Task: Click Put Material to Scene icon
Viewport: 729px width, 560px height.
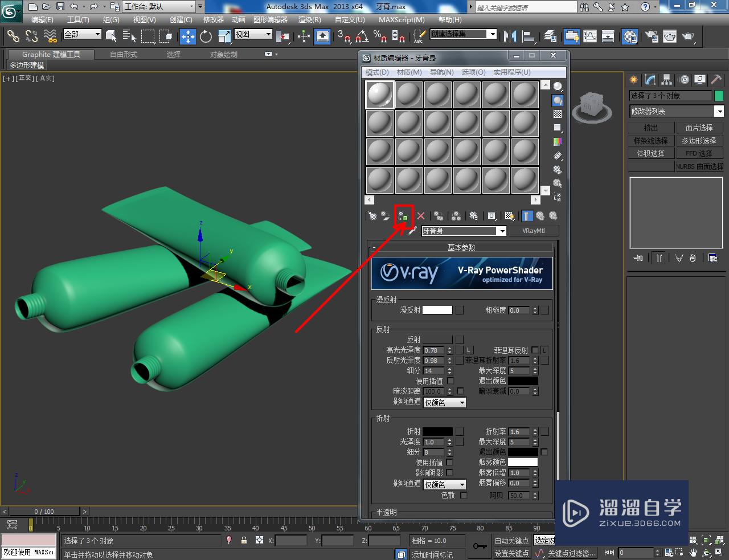Action: [386, 216]
